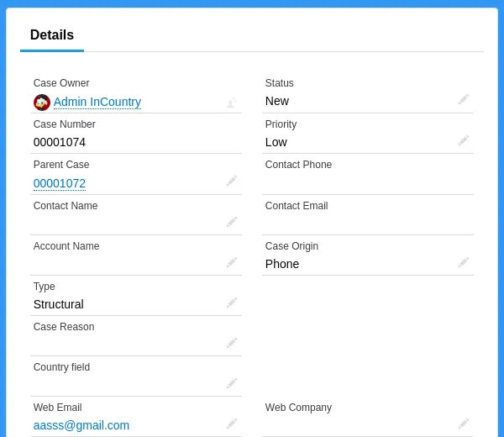Click Case Reason edit pencil icon
Image resolution: width=504 pixels, height=437 pixels.
point(232,343)
